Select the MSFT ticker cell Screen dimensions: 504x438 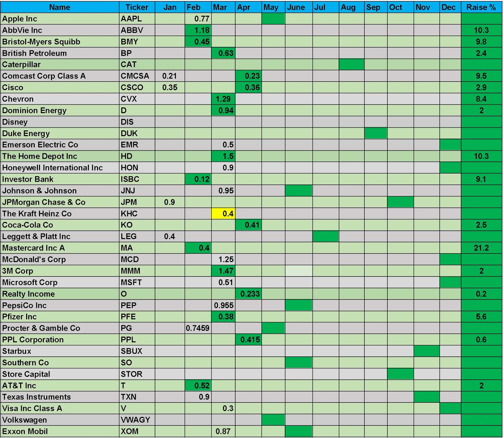pos(137,282)
